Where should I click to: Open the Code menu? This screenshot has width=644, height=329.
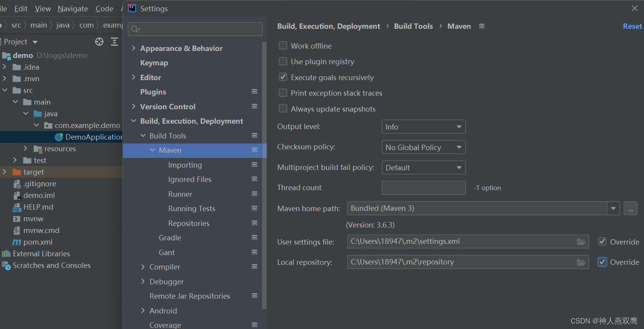(x=104, y=9)
